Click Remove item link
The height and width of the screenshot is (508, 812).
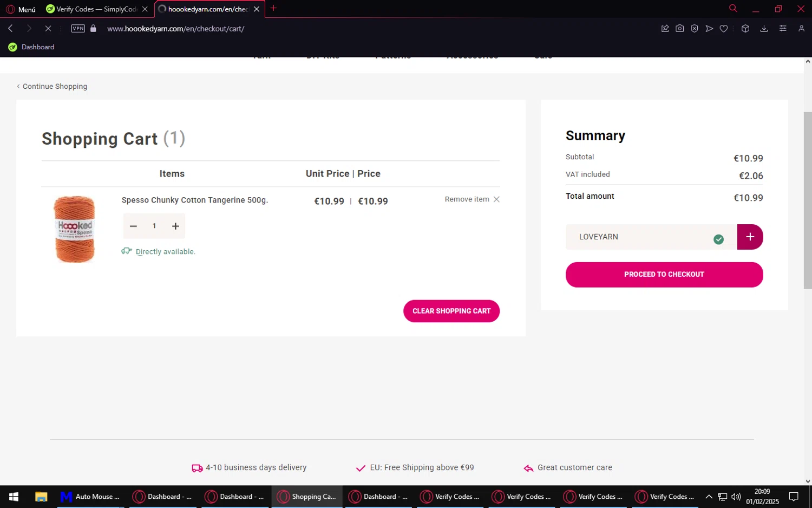467,199
